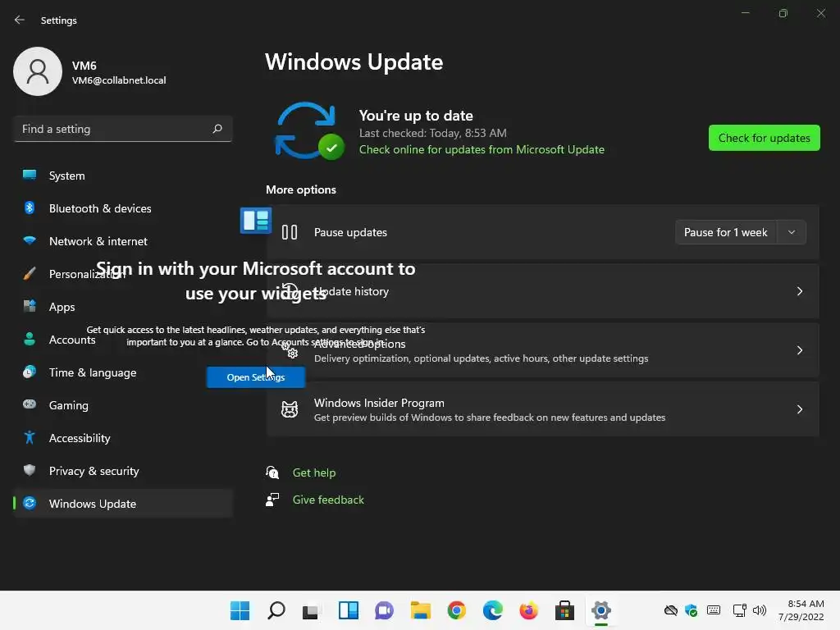840x630 pixels.
Task: Launch Firefox from taskbar
Action: (529, 610)
